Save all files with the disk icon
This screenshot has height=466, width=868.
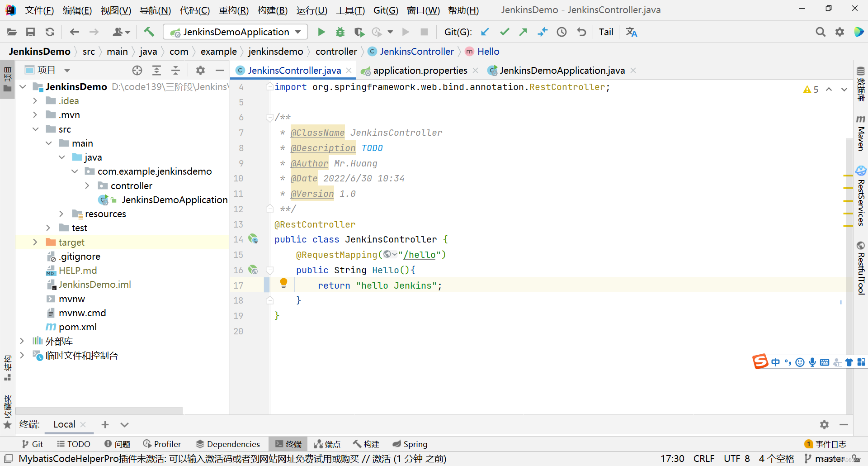31,32
